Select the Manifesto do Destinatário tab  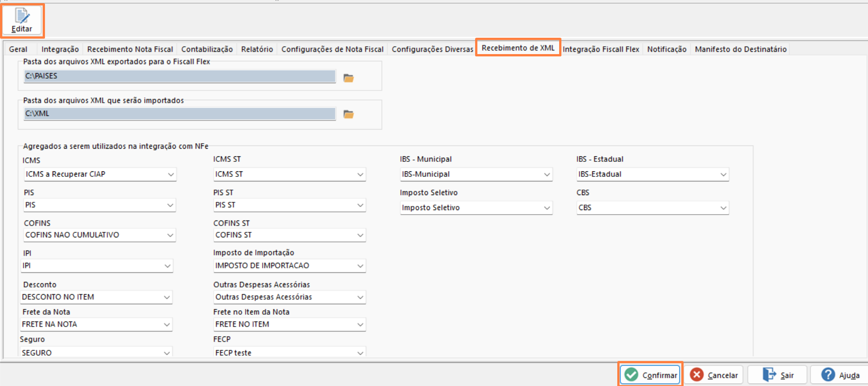coord(740,49)
